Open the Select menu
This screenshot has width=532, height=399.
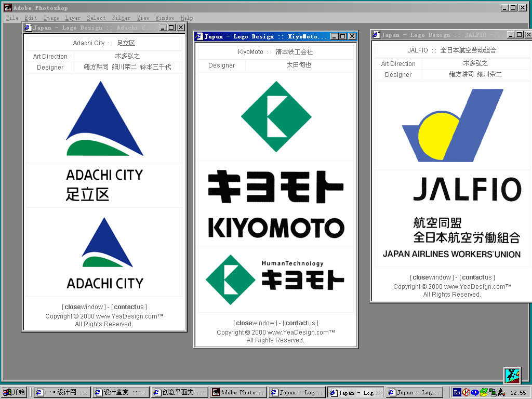96,18
